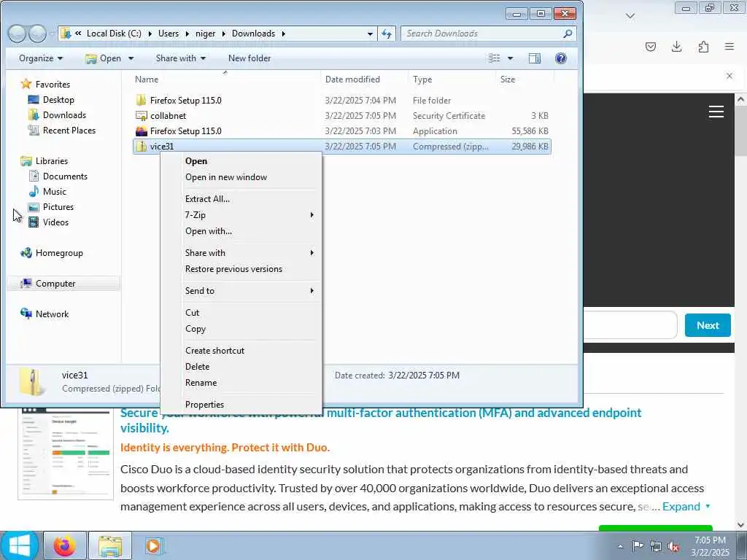Open Explorer Help question mark icon
This screenshot has height=560, width=747.
(561, 58)
